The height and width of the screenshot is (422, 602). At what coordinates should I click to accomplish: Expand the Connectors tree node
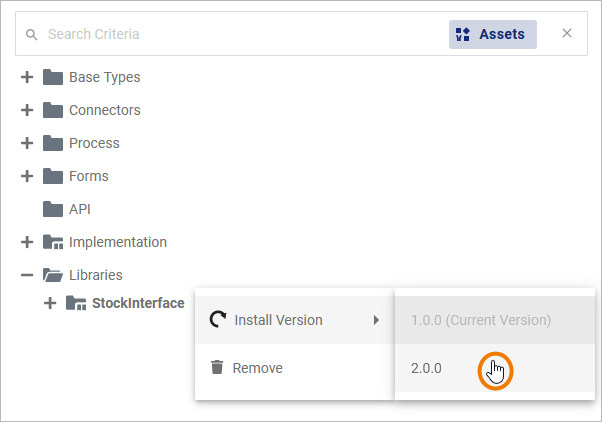click(27, 110)
